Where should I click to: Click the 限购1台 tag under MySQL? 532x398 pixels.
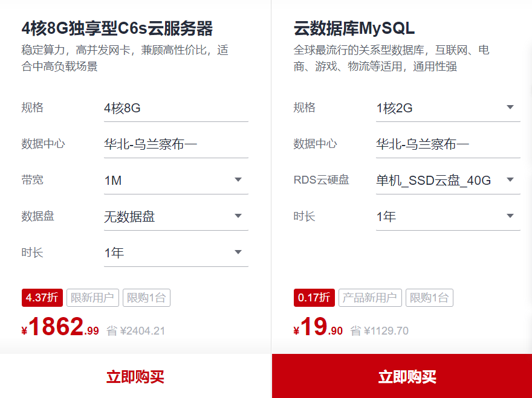pos(429,298)
